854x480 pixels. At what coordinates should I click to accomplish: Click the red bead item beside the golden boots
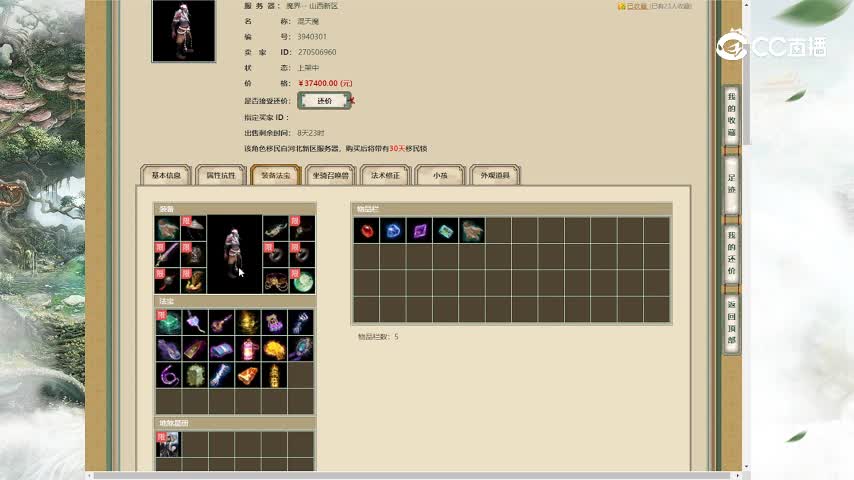(167, 281)
